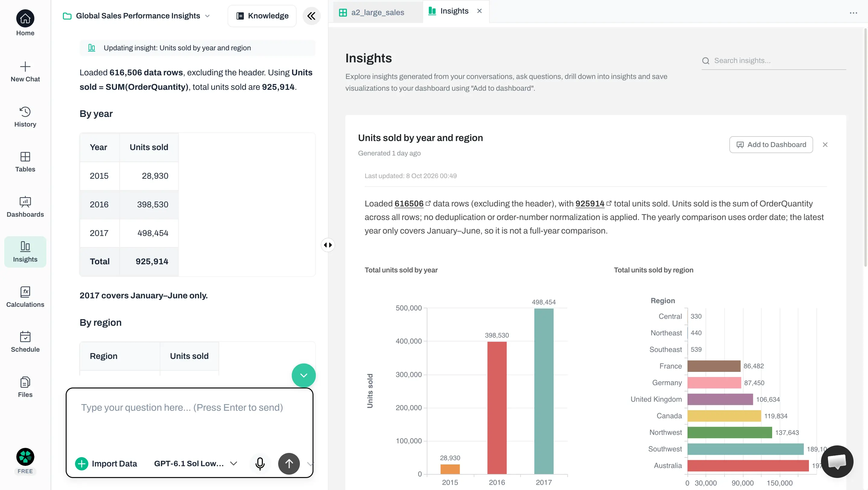Open the 616506 data rows link

[x=412, y=203]
